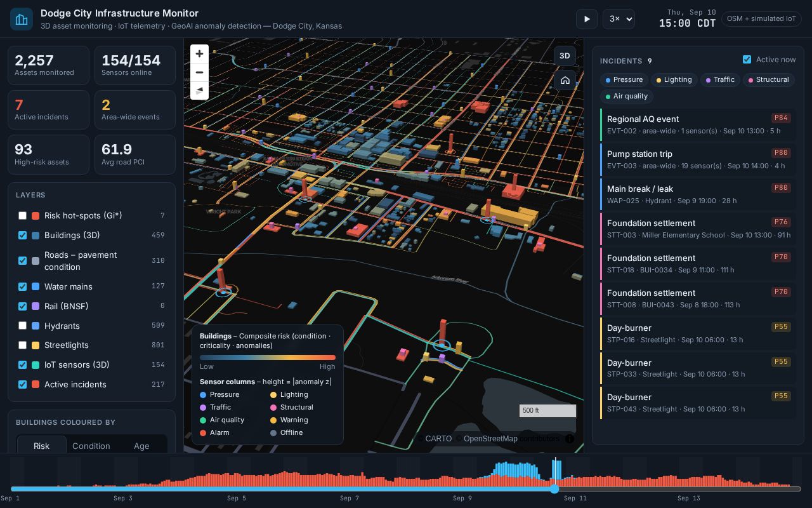This screenshot has height=508, width=812.
Task: Open the 3× playback speed dropdown
Action: point(619,19)
